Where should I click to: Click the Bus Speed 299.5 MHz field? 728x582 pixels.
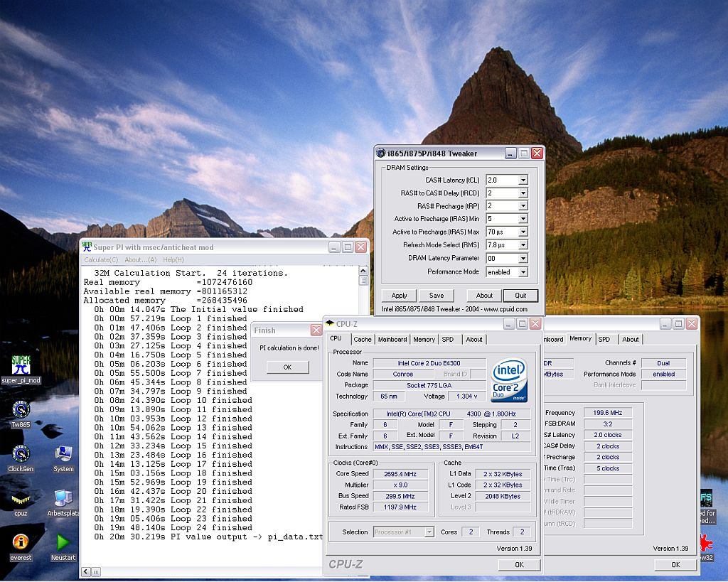[400, 496]
